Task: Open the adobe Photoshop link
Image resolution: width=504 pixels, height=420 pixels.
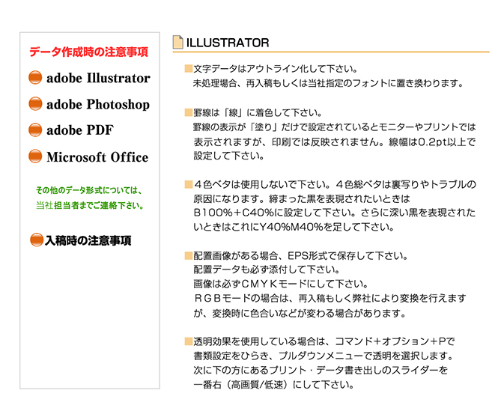Action: point(98,104)
